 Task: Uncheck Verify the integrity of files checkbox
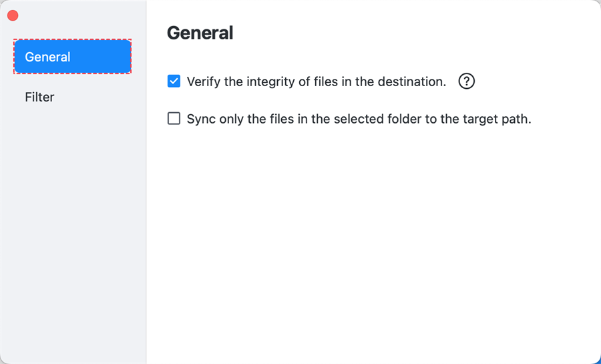tap(174, 81)
